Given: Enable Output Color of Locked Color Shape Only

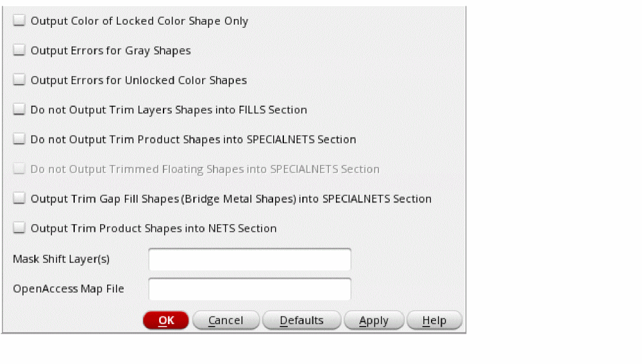Looking at the screenshot, I should pos(20,21).
